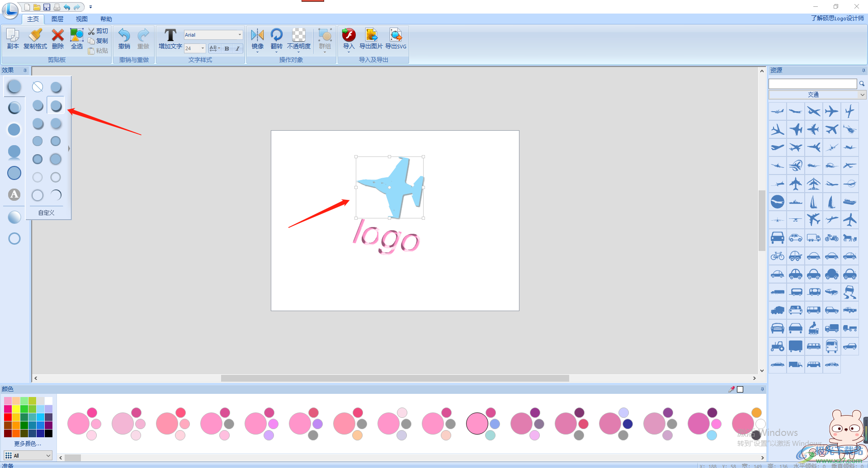
Task: Select the glow effect category
Action: point(14,129)
